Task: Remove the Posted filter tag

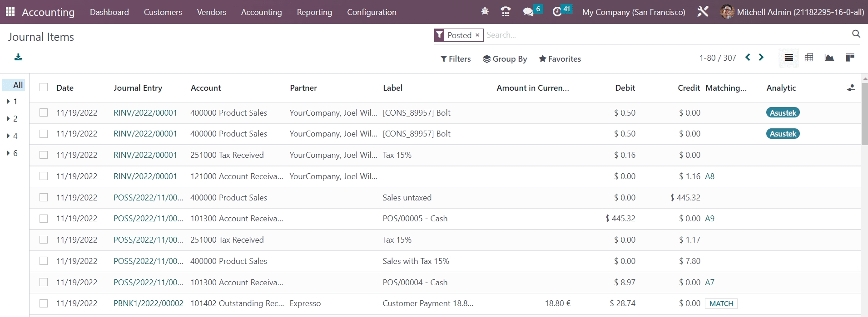Action: [x=477, y=35]
